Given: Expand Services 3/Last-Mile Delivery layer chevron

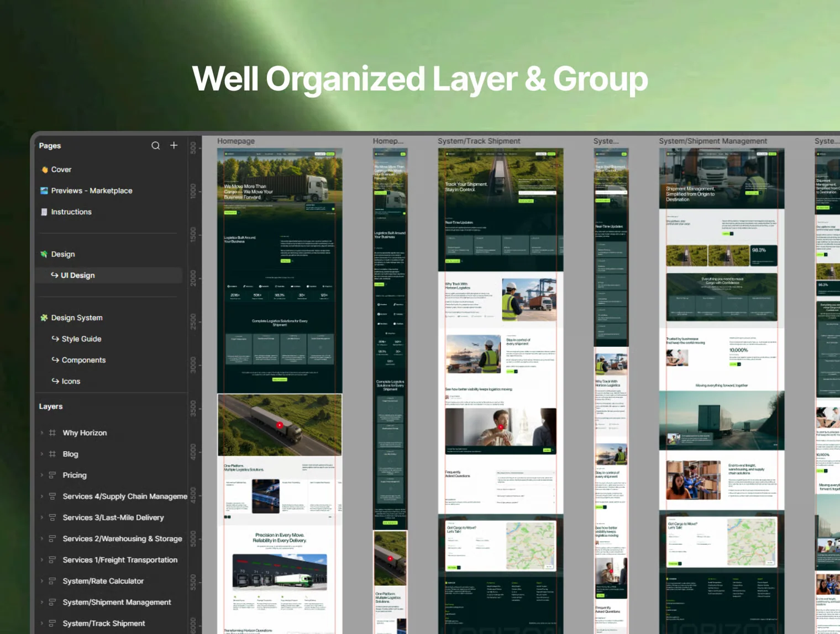Looking at the screenshot, I should (x=42, y=517).
